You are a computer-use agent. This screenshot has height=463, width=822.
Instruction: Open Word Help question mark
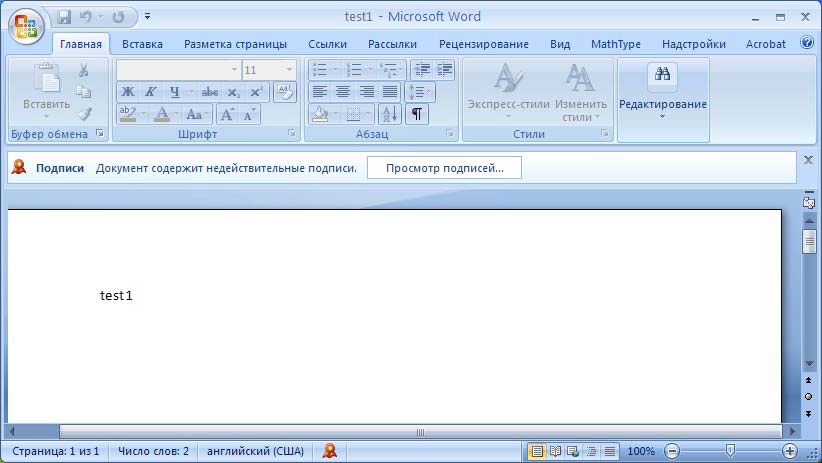[807, 42]
